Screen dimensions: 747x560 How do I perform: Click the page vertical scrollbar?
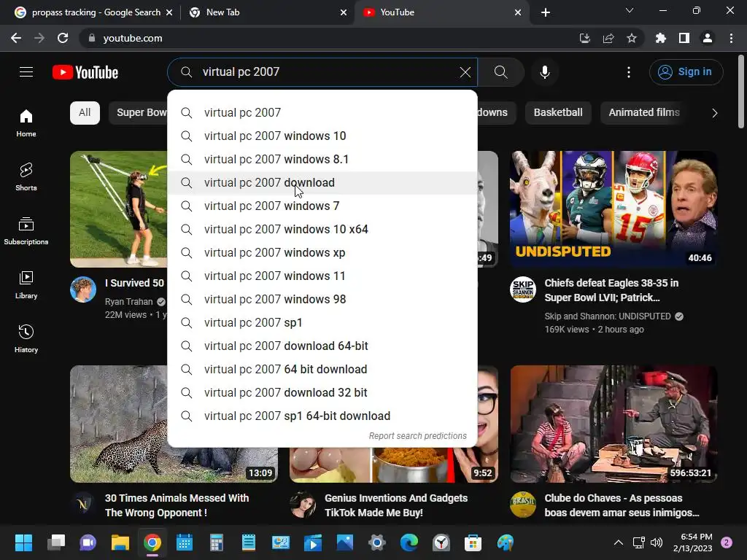[741, 91]
